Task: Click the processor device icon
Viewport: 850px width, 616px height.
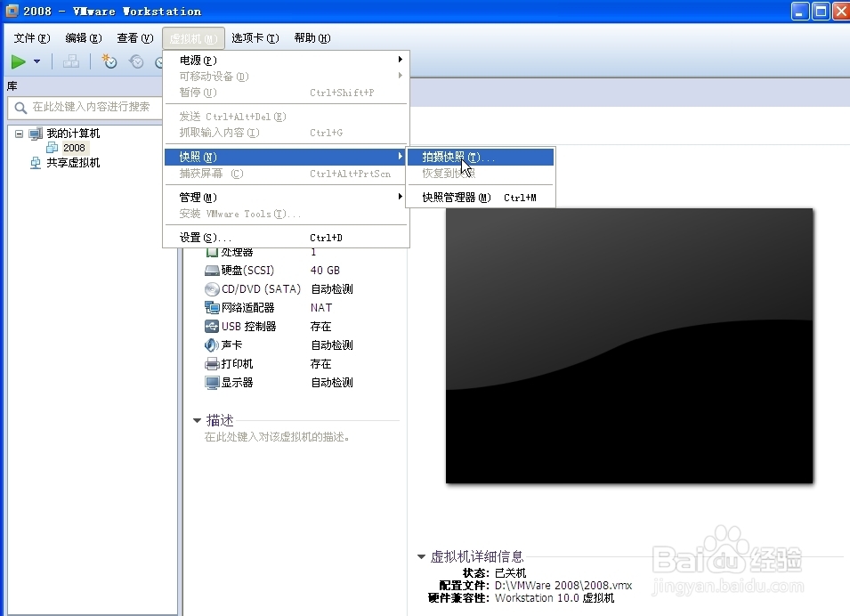Action: pyautogui.click(x=212, y=253)
